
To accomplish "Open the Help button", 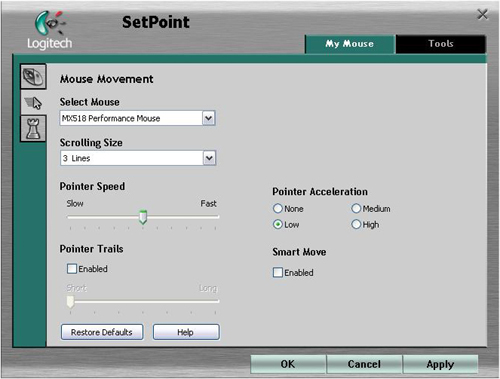I will pyautogui.click(x=186, y=332).
